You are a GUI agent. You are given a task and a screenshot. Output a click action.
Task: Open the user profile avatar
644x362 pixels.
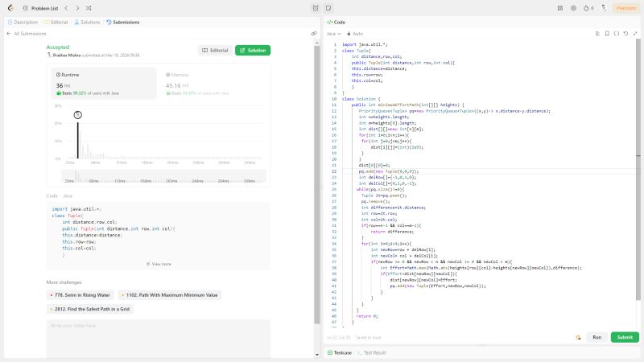pyautogui.click(x=604, y=8)
